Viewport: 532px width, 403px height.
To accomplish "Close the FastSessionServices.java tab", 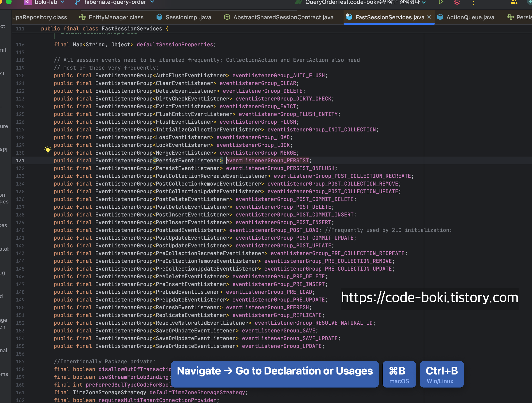I will click(x=429, y=17).
